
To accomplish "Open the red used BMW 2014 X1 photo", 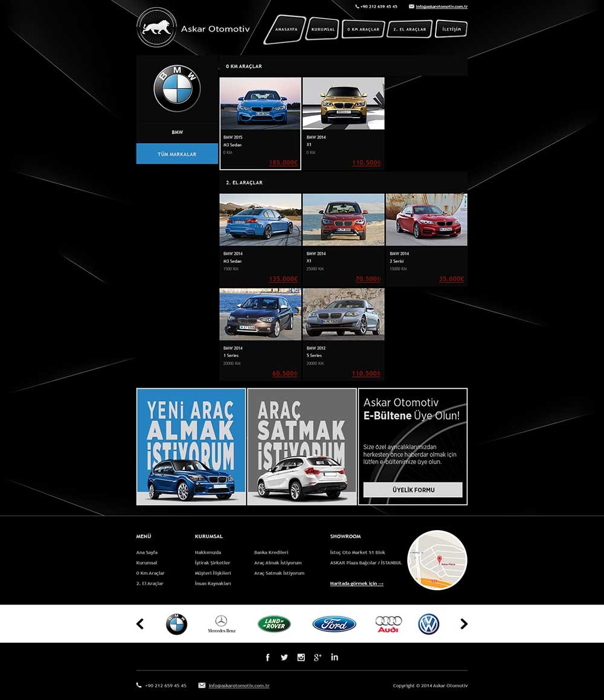I will [x=343, y=220].
